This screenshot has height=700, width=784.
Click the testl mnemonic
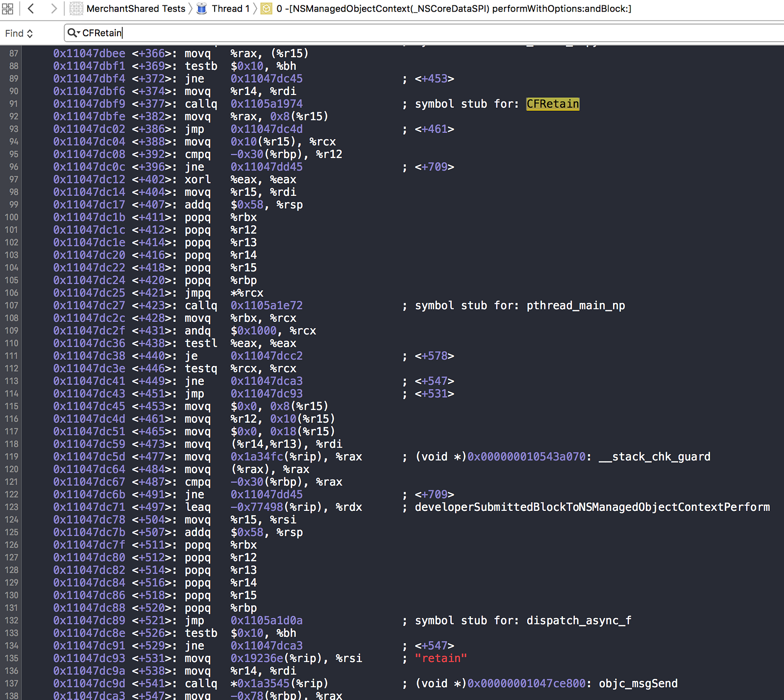click(201, 343)
